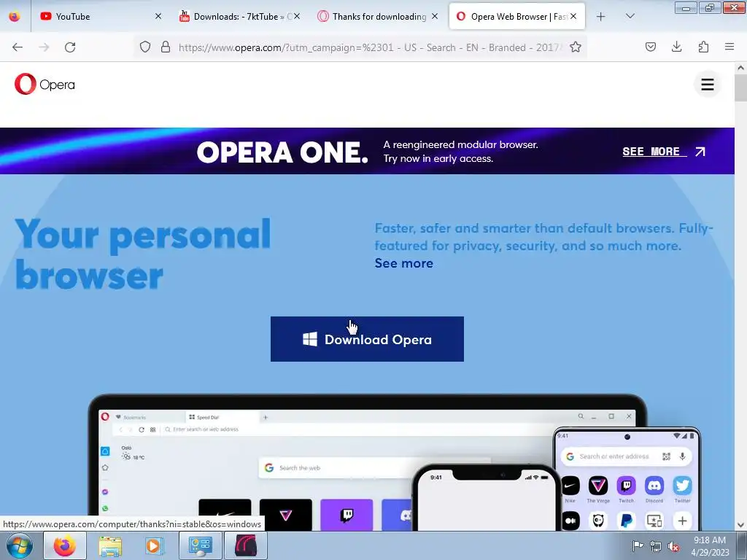Open the network tray icon
747x560 pixels.
[656, 546]
